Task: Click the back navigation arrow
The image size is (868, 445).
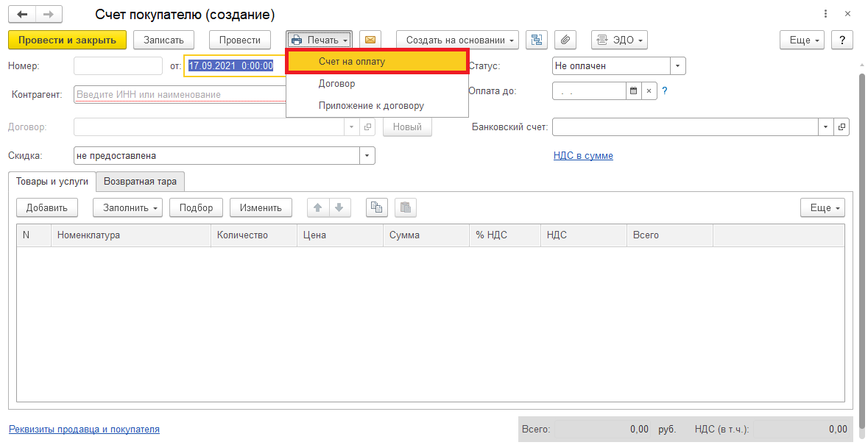Action: [22, 15]
